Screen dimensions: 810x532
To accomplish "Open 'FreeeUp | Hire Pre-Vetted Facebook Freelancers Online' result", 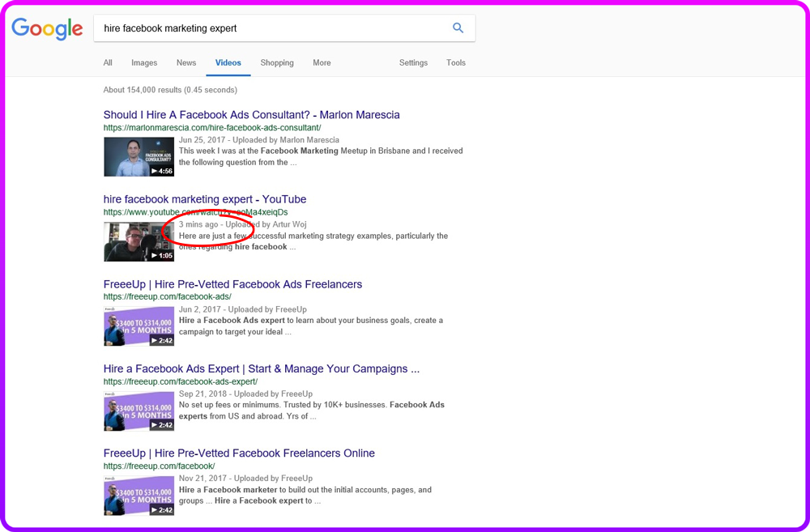I will [239, 453].
